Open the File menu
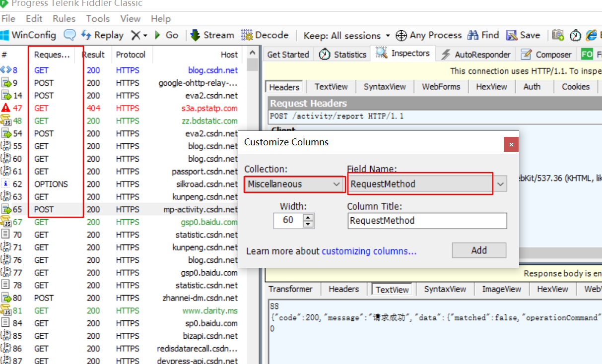The height and width of the screenshot is (364, 602). (8, 18)
